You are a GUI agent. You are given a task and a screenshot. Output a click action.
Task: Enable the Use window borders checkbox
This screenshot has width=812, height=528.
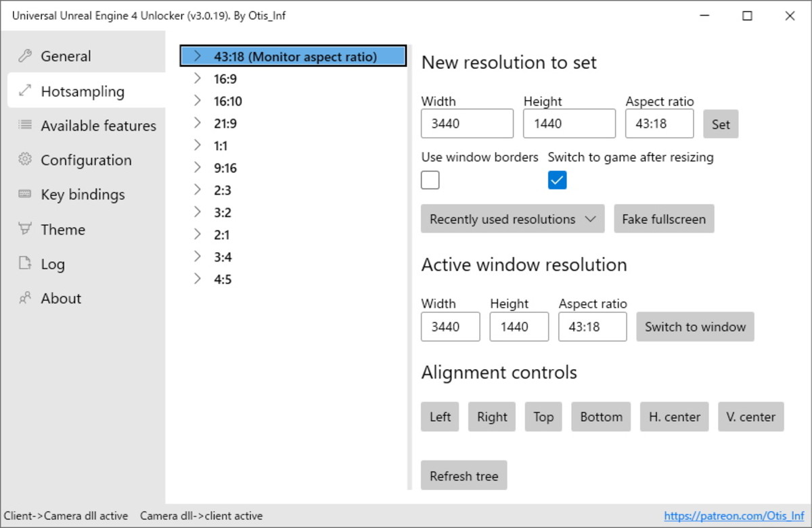(x=430, y=180)
